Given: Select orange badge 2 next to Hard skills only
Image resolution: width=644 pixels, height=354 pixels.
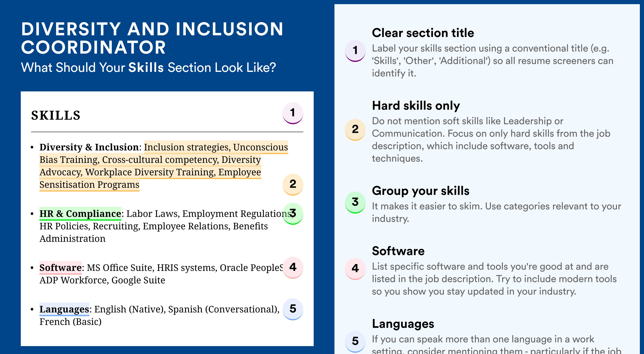Looking at the screenshot, I should [x=355, y=129].
